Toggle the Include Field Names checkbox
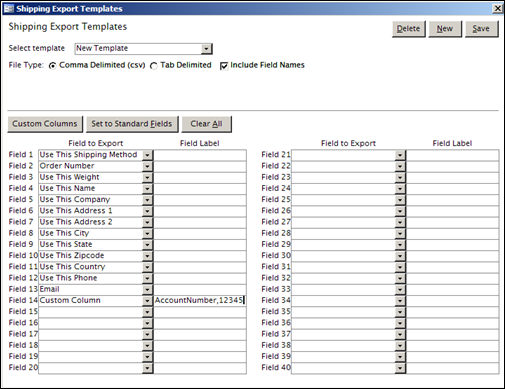The width and height of the screenshot is (505, 389). (224, 66)
